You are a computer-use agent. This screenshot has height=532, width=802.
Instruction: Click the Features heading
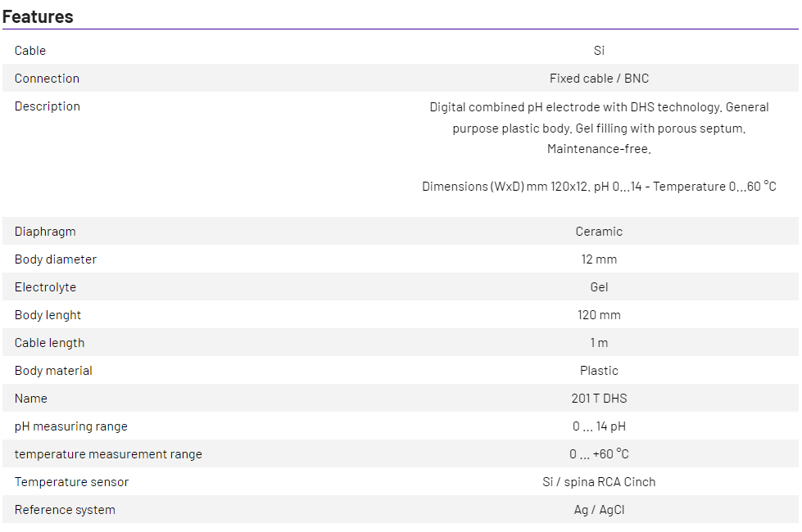point(38,16)
